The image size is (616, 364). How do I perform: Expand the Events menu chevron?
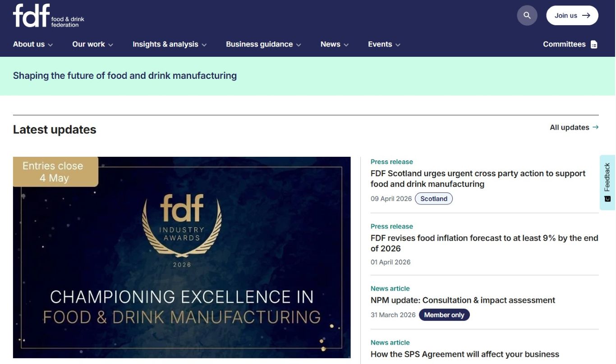coord(398,45)
